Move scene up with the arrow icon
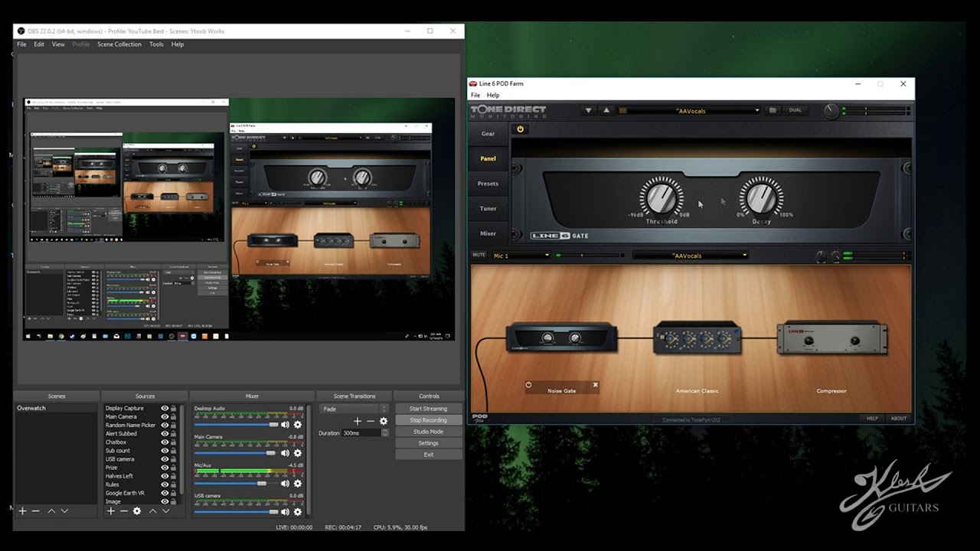Screen dimensions: 980x551 pyautogui.click(x=51, y=510)
